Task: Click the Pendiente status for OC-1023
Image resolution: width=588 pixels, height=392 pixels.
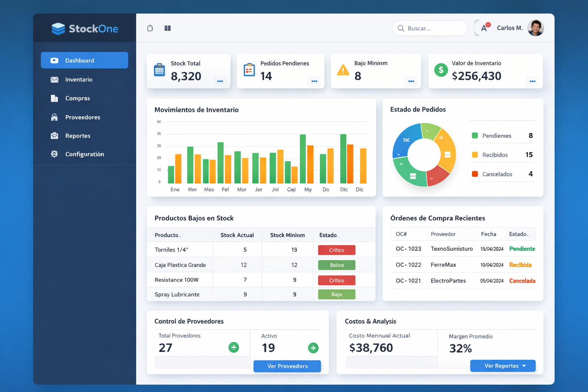Action: coord(522,249)
